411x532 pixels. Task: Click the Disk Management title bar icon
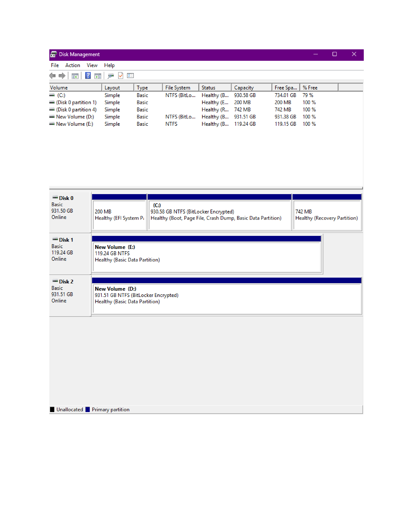click(x=54, y=54)
